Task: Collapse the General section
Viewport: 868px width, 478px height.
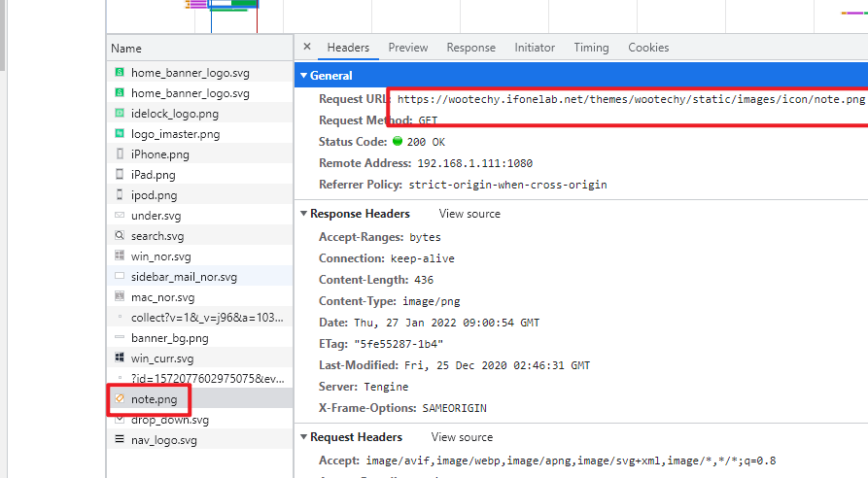Action: pos(303,76)
